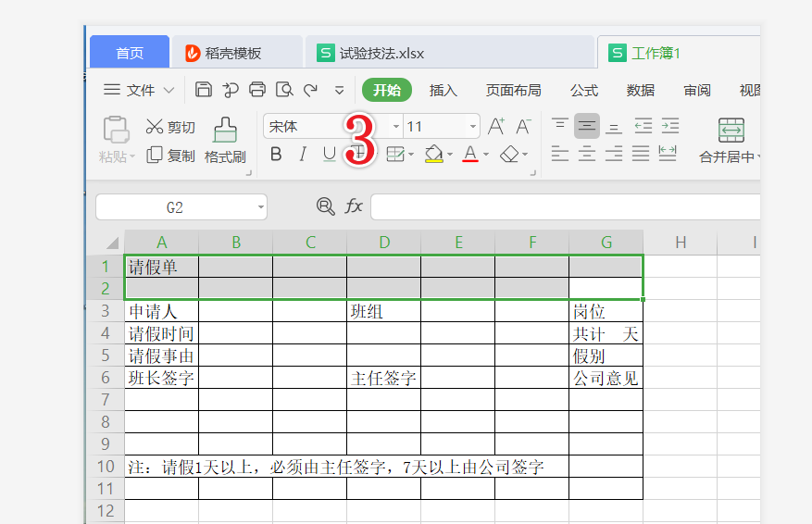Apply fill color bucket icon

click(x=434, y=154)
